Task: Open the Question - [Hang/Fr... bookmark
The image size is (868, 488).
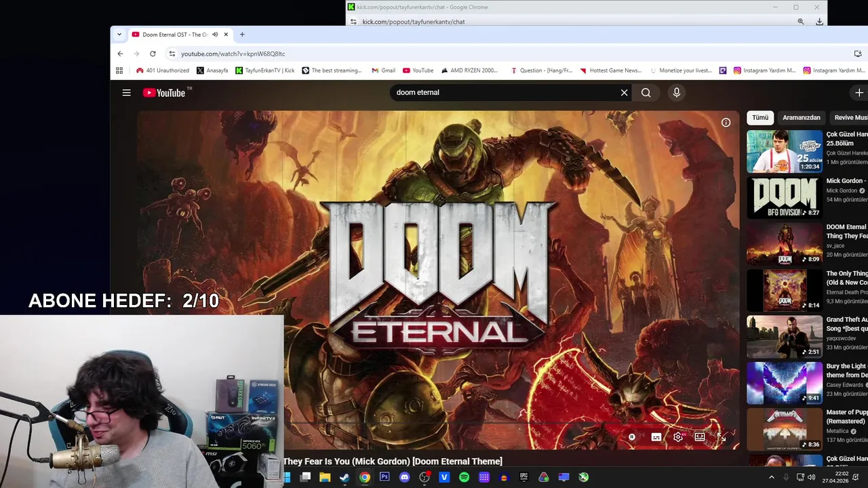Action: [541, 70]
